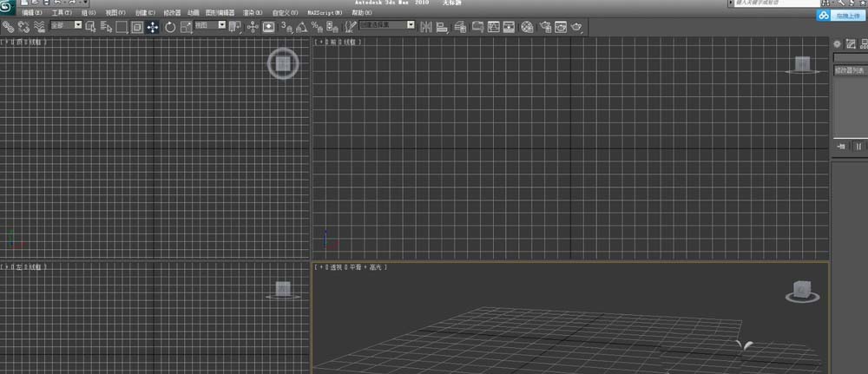Open the Schematic View icon

click(509, 27)
